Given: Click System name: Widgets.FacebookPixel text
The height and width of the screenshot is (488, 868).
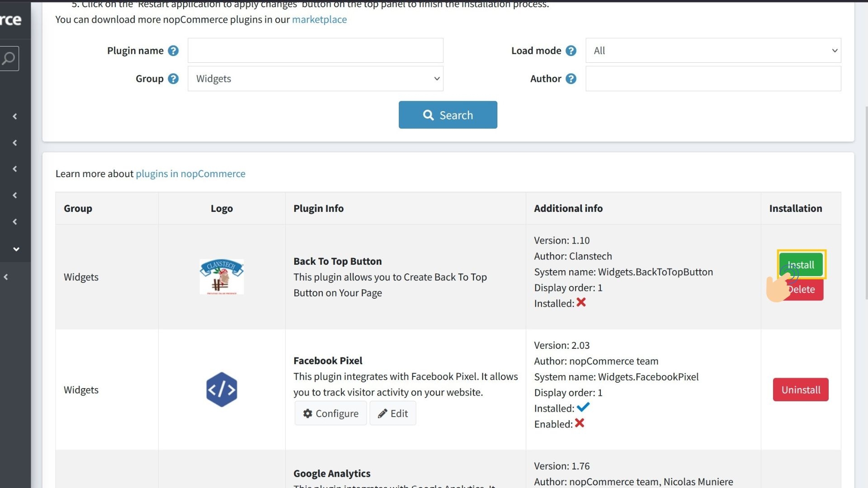Looking at the screenshot, I should click(x=616, y=377).
